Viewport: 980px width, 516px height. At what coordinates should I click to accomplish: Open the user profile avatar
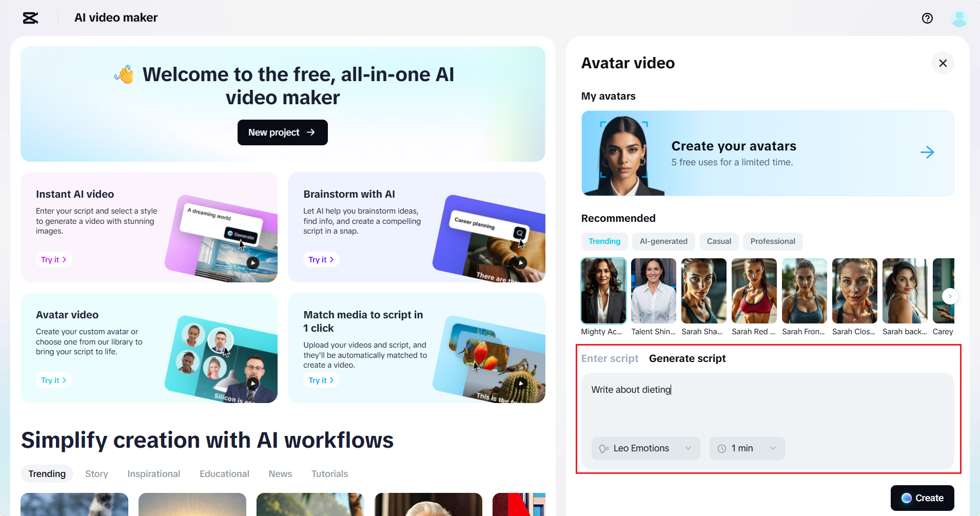pos(959,18)
